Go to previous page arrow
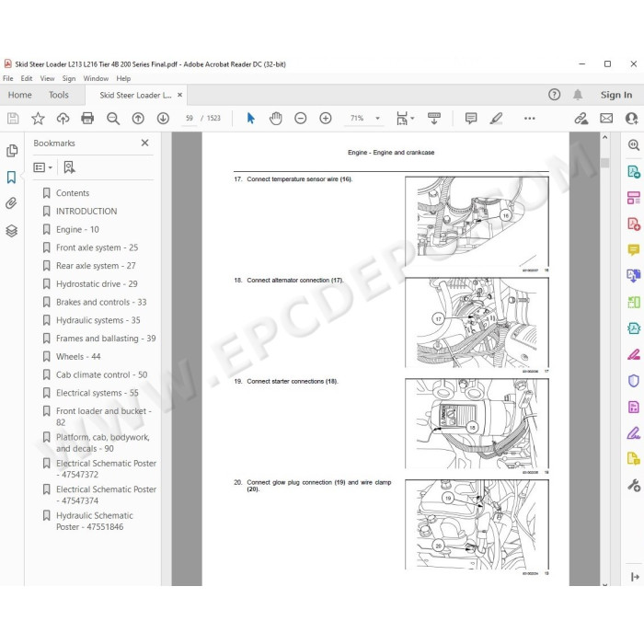 pyautogui.click(x=138, y=119)
